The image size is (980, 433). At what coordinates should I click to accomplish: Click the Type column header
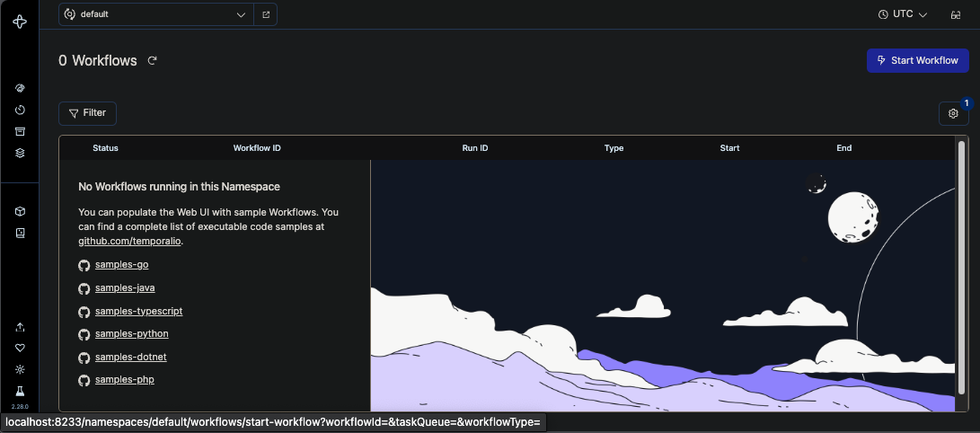pos(614,148)
